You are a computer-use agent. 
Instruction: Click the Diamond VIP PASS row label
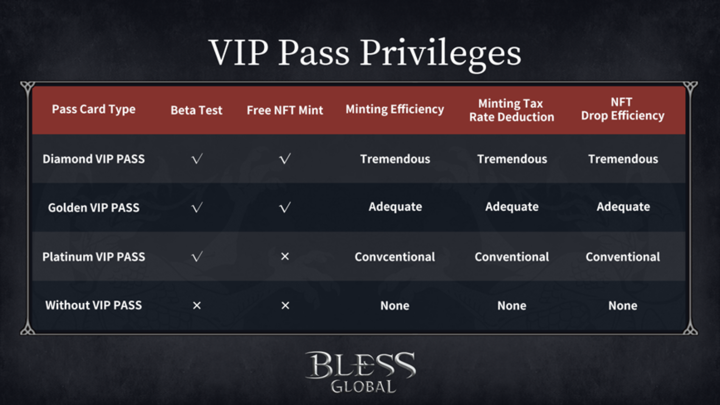coord(94,159)
